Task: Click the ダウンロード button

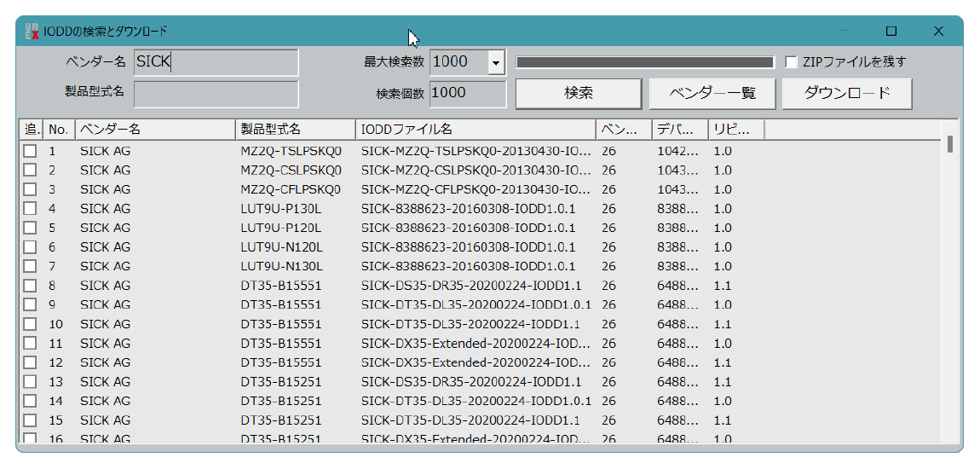Action: click(846, 93)
